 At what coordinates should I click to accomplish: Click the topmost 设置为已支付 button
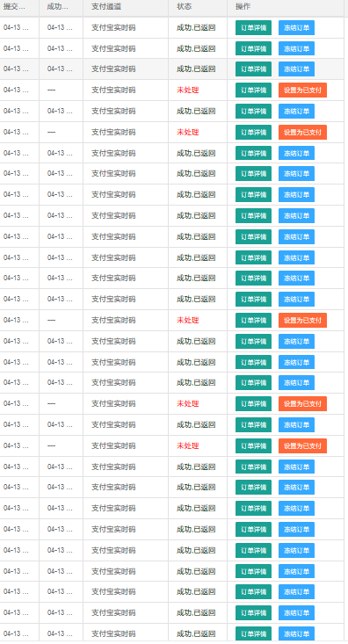303,90
